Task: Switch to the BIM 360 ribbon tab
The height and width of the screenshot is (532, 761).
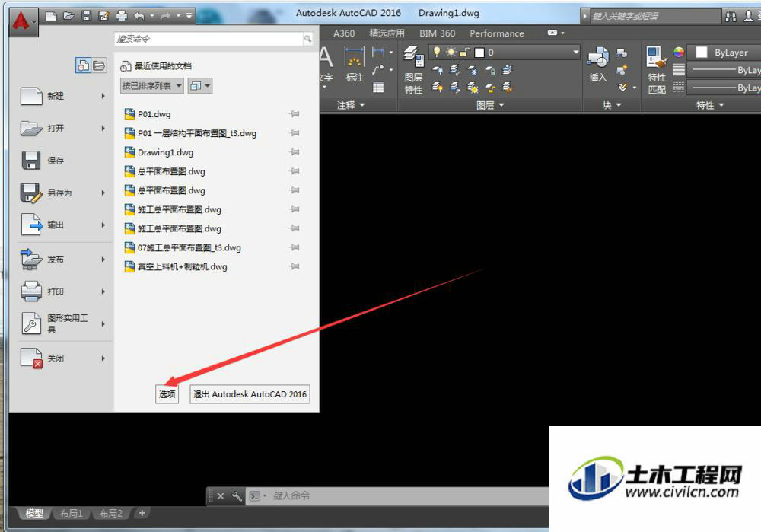Action: (438, 33)
